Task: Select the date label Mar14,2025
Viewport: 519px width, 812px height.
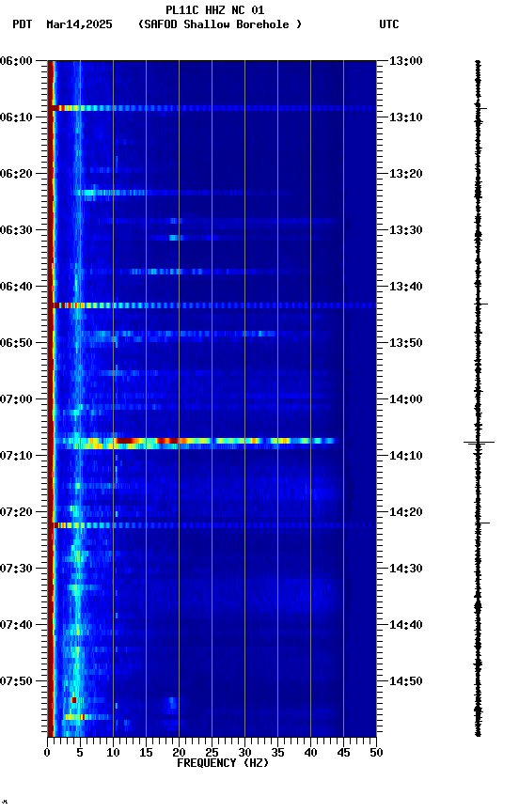Action: (x=79, y=24)
